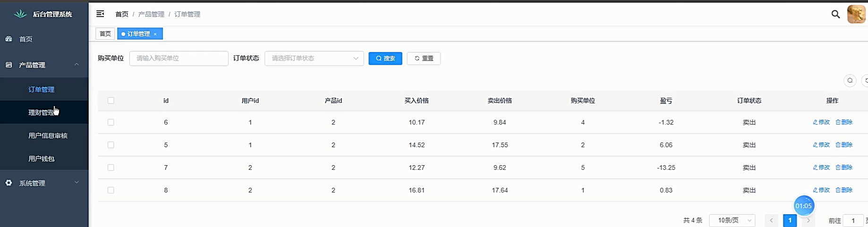
Task: Open the 订单状态 status dropdown
Action: click(x=314, y=59)
